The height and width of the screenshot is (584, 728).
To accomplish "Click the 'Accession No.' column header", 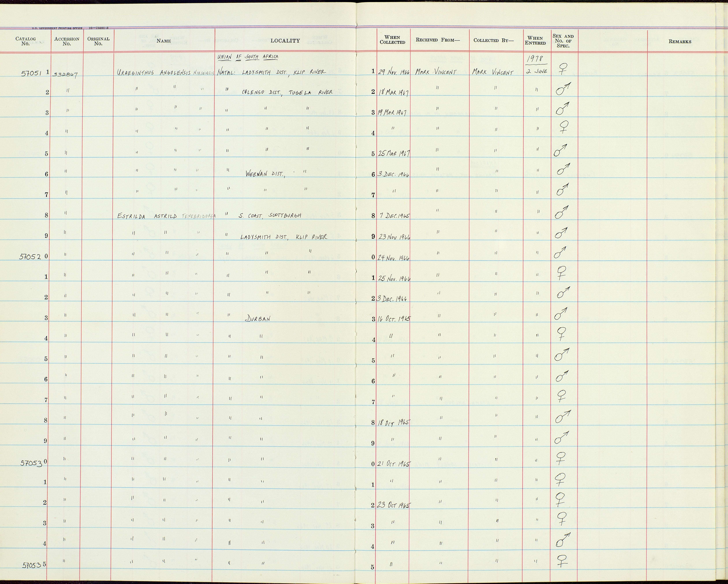I will tap(67, 41).
